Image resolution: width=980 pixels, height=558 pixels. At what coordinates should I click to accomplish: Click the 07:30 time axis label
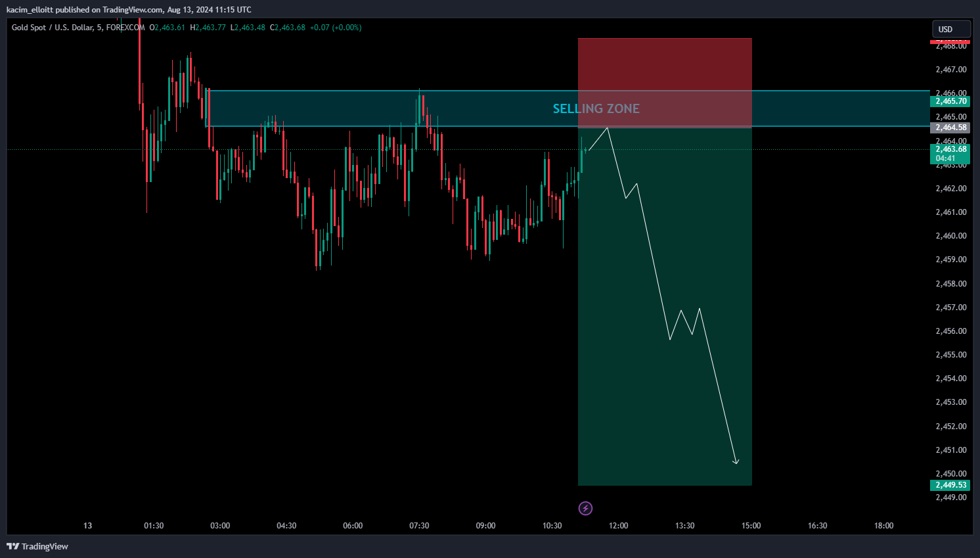click(x=419, y=526)
